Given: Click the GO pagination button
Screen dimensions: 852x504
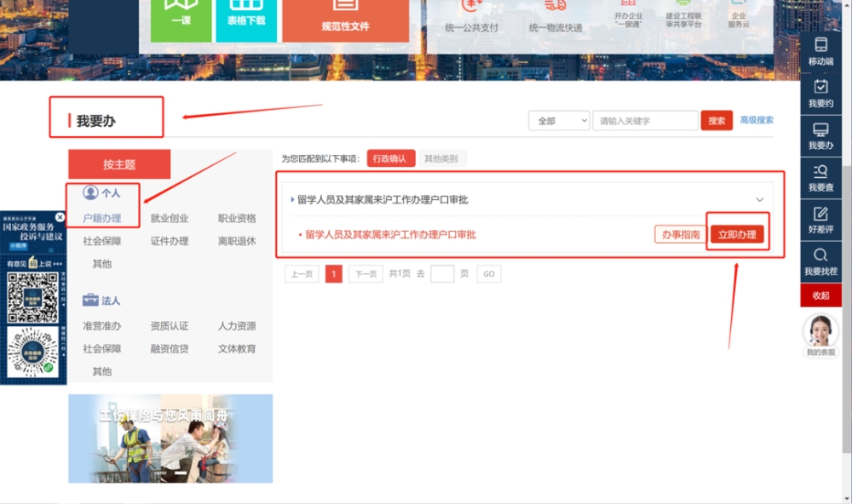Looking at the screenshot, I should point(488,274).
